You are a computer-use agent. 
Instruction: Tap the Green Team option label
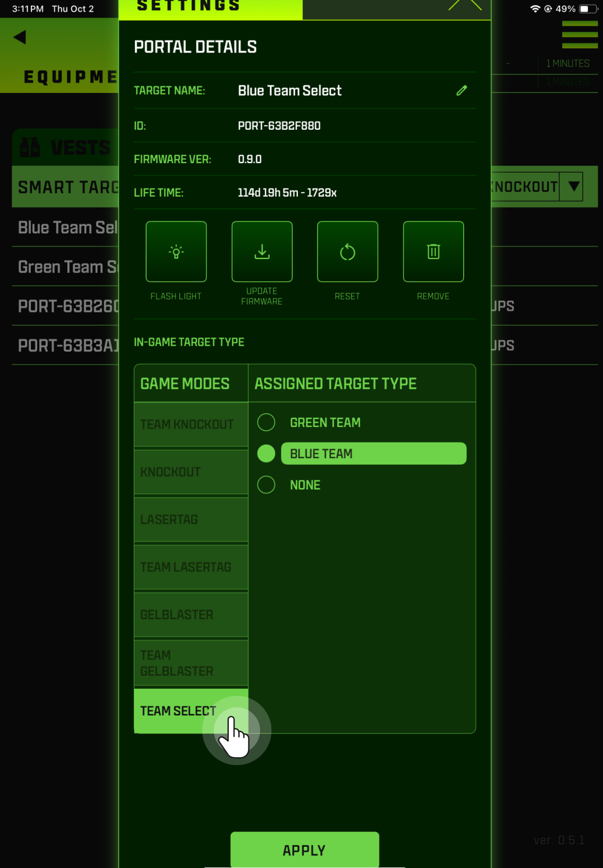(x=325, y=422)
